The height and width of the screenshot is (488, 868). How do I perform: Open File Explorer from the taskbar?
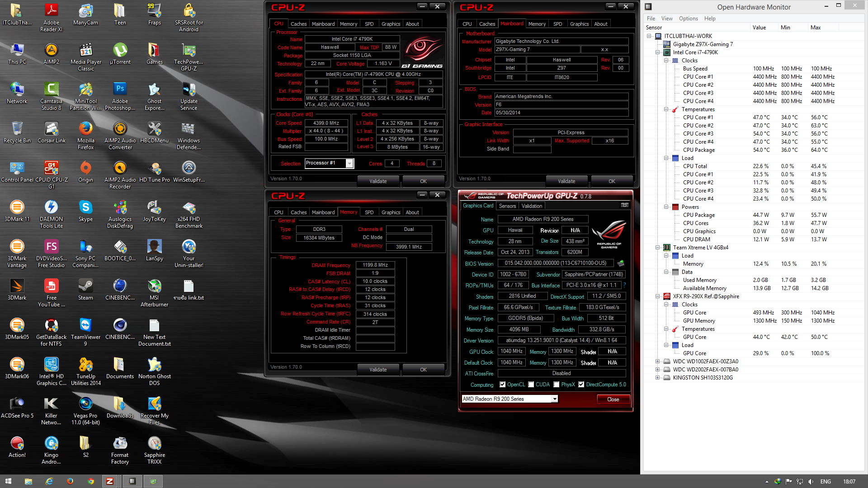(28, 481)
